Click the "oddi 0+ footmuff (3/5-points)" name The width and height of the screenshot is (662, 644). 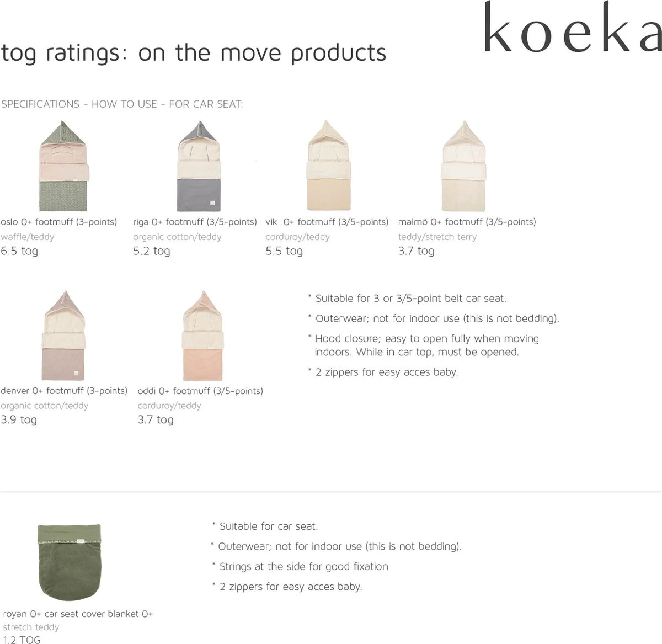tap(200, 391)
